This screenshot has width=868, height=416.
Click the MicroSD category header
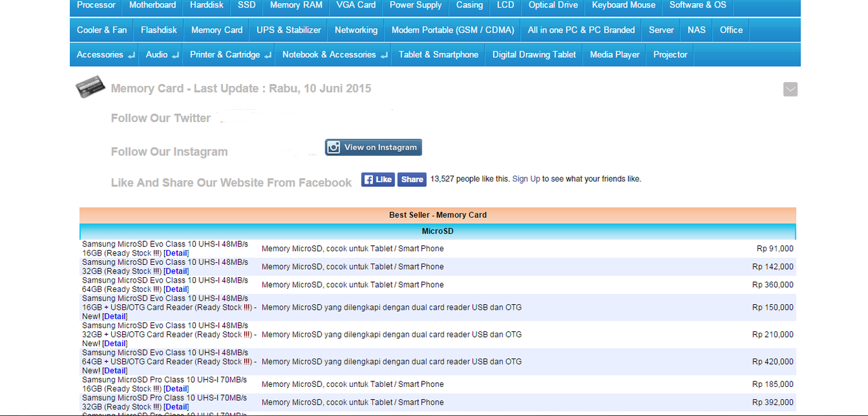point(438,231)
